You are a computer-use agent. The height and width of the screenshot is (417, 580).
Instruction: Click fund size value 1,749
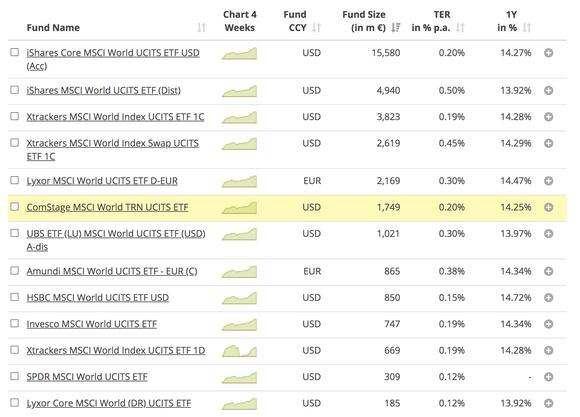click(388, 207)
